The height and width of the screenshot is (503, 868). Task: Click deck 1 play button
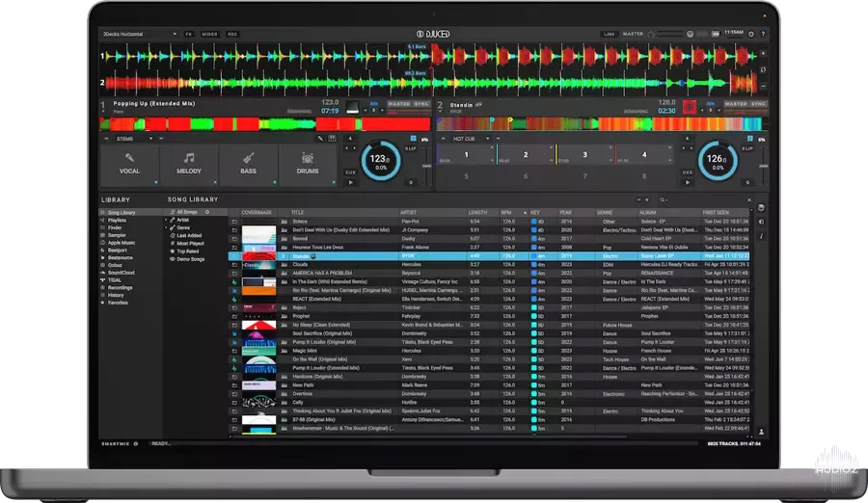(x=350, y=182)
